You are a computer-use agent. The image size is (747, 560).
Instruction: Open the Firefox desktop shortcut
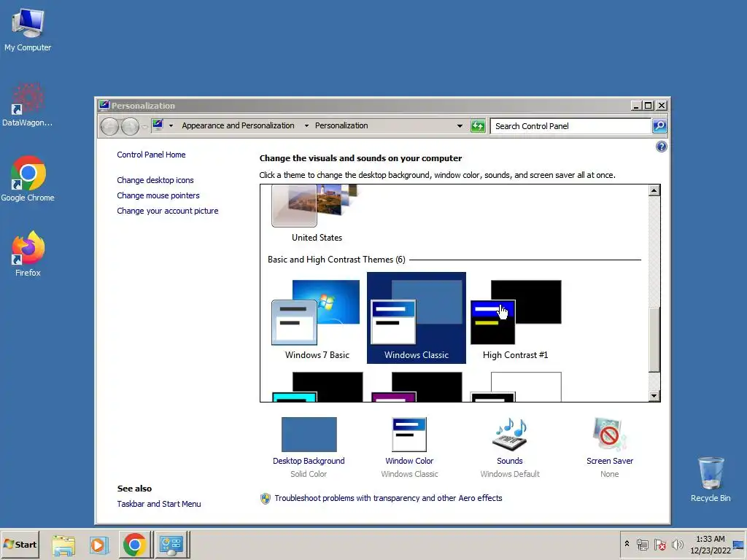pyautogui.click(x=28, y=254)
